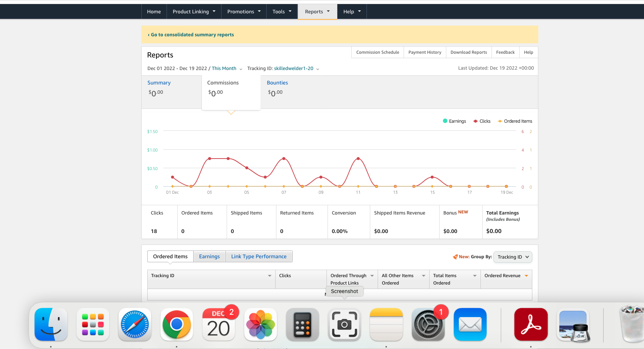
Task: Click the Last Updated Dec 19 2022 text
Action: [x=496, y=68]
